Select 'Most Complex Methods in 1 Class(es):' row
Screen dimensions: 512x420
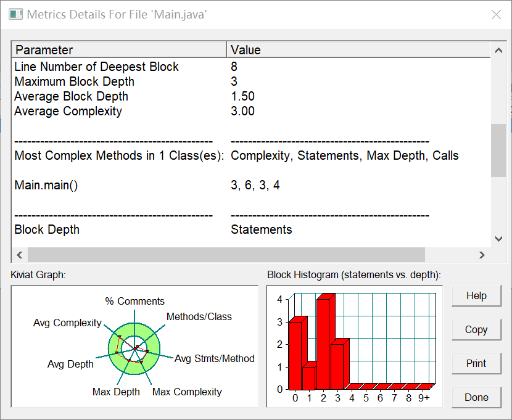coord(252,155)
